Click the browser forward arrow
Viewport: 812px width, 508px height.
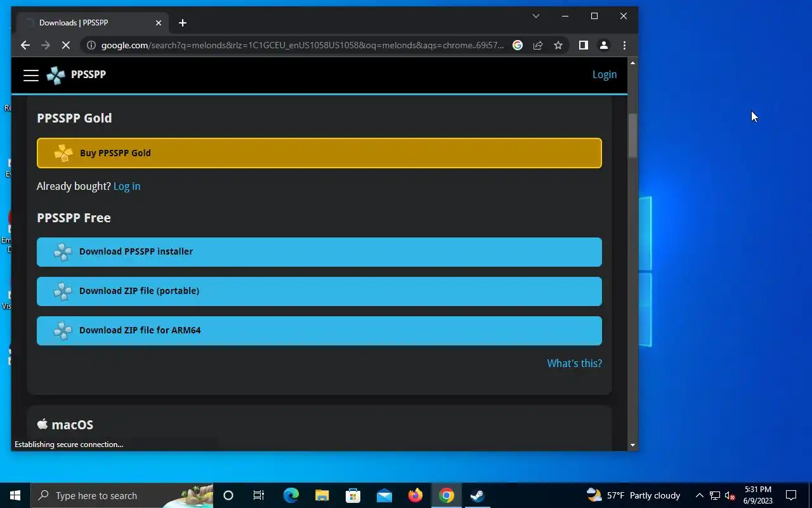point(46,45)
